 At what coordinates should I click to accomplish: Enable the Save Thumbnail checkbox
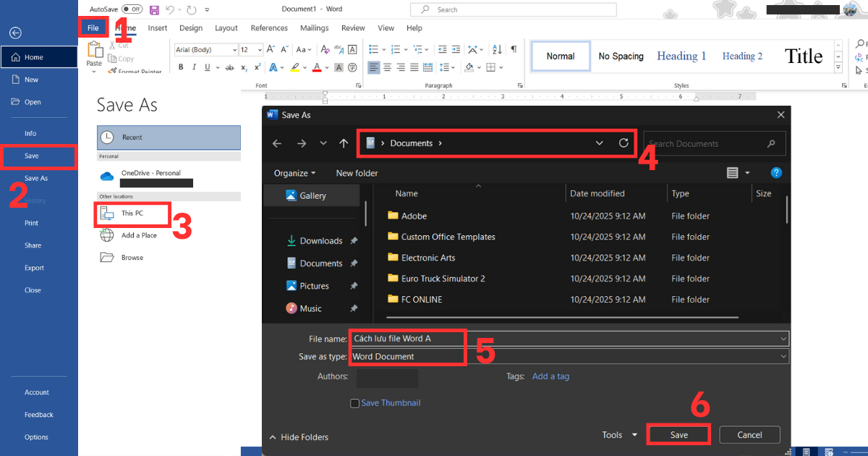point(354,403)
